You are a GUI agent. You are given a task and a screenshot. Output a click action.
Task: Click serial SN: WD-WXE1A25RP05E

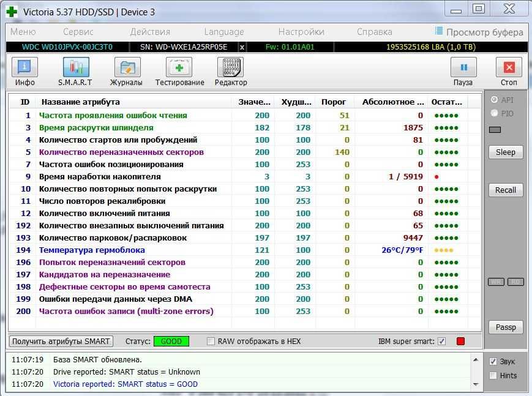coord(184,47)
